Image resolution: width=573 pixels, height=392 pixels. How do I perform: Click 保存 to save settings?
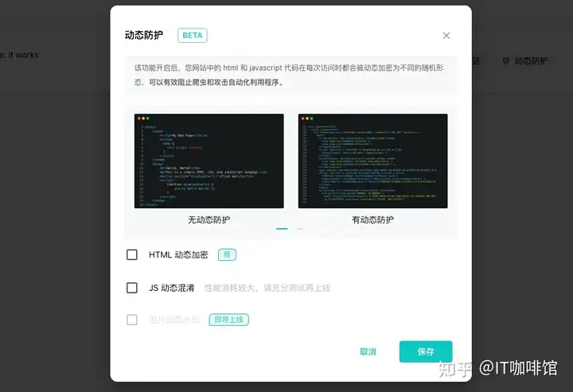tap(426, 351)
